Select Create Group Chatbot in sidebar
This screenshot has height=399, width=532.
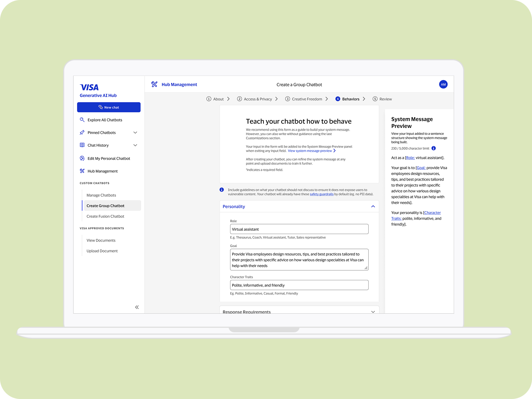tap(112, 206)
